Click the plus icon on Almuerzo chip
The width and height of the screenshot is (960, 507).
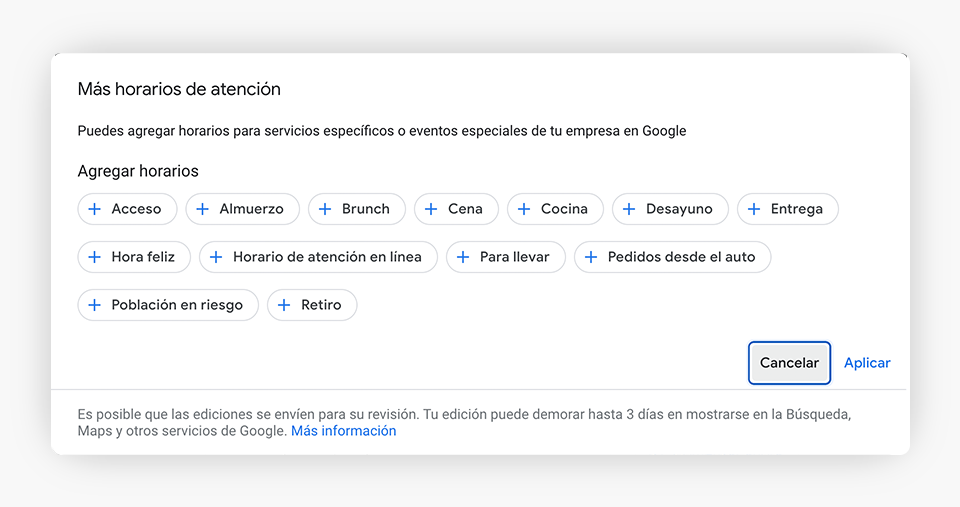click(x=202, y=209)
